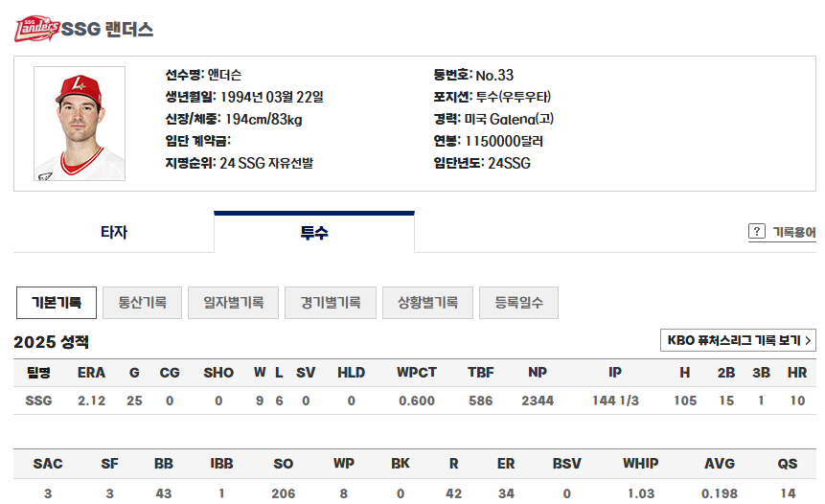Click the SSG 랜더스 team title
Image resolution: width=825 pixels, height=504 pixels.
[106, 29]
